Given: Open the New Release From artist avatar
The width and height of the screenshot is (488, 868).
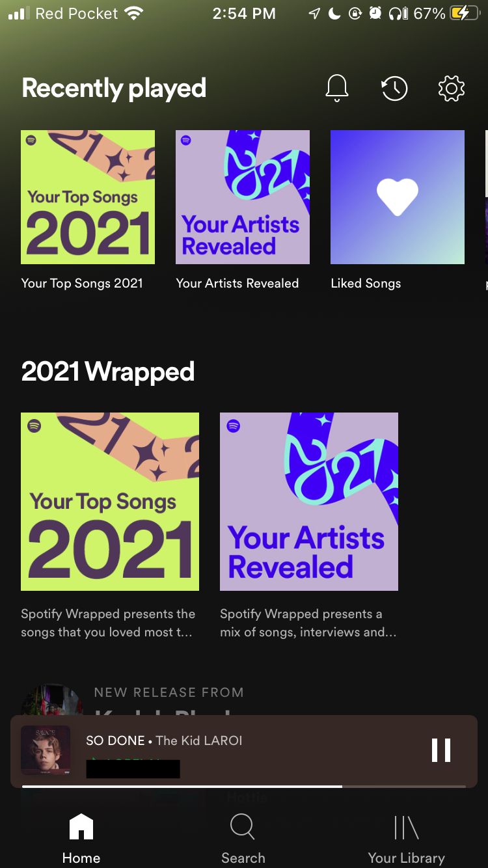Looking at the screenshot, I should [52, 699].
